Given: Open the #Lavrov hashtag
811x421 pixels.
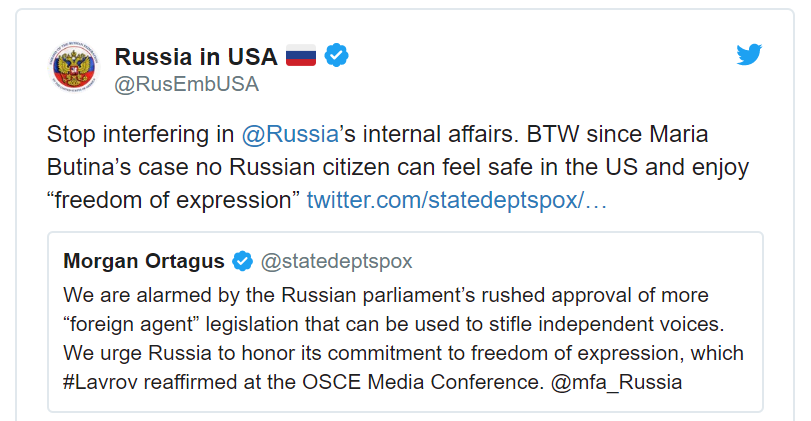Looking at the screenshot, I should (100, 382).
